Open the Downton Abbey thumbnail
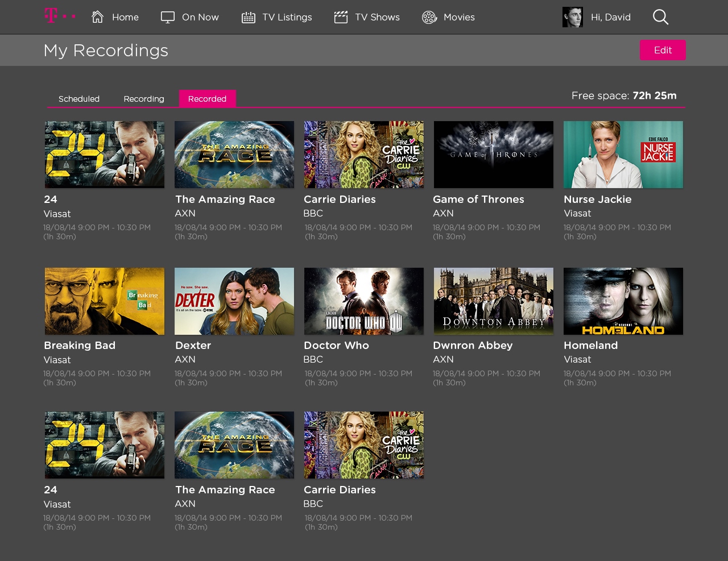 [x=494, y=301]
